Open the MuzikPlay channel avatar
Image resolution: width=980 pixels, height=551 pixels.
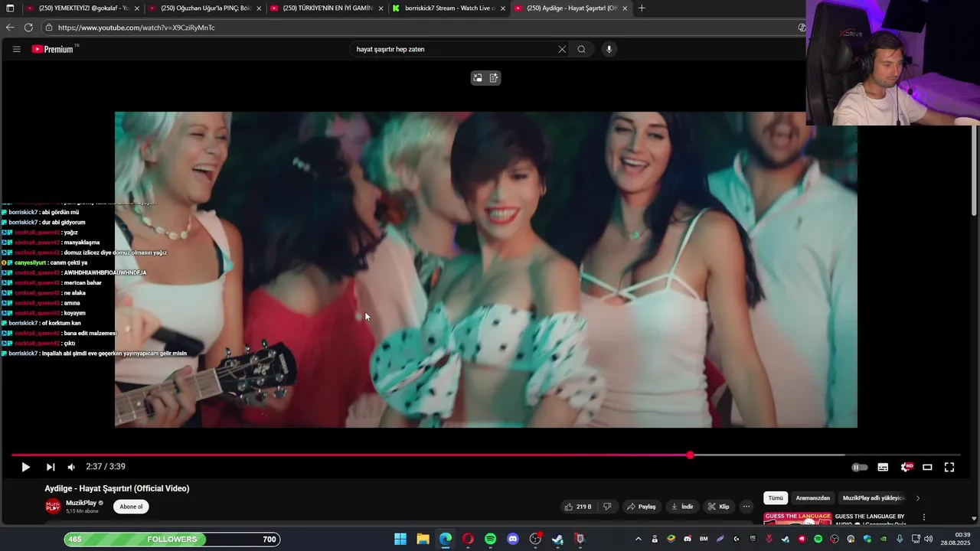[x=53, y=506]
